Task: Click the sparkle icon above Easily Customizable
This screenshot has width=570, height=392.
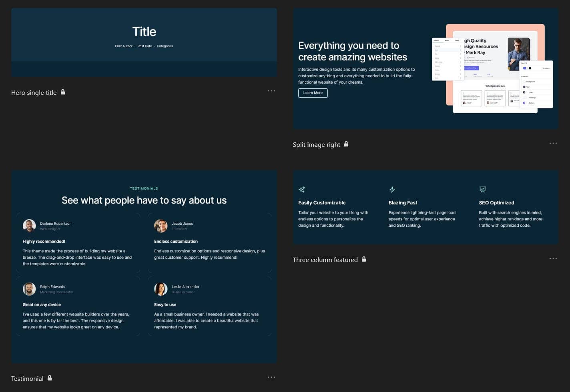Action: tap(302, 189)
